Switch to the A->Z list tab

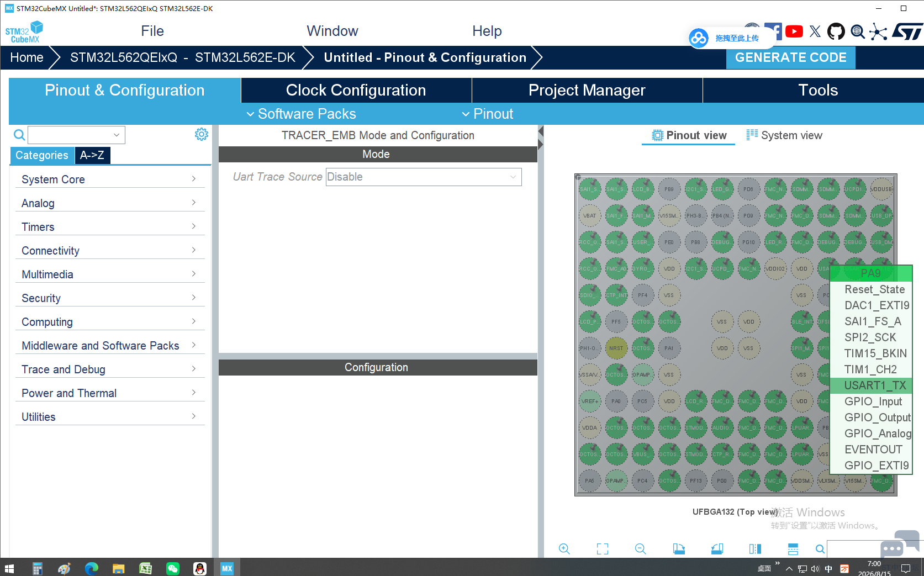pos(92,155)
